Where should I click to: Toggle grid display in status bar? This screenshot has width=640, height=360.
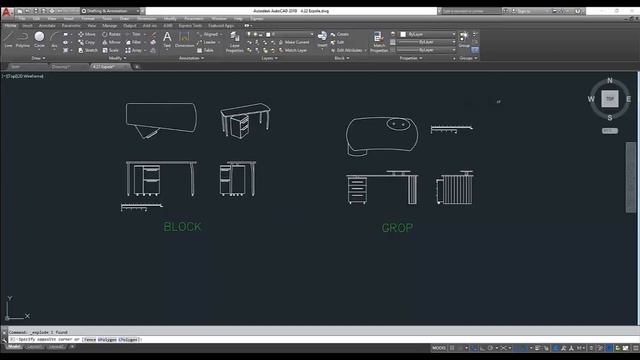point(452,348)
